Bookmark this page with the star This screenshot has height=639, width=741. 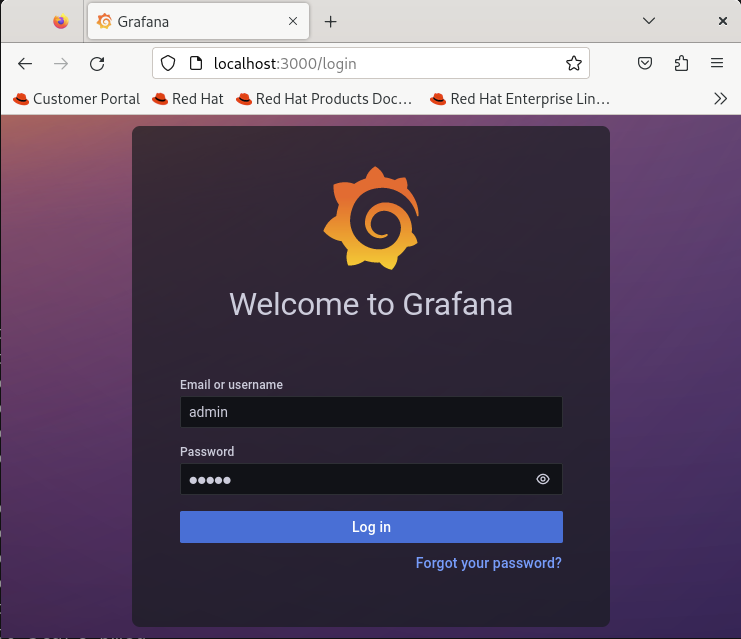(574, 63)
